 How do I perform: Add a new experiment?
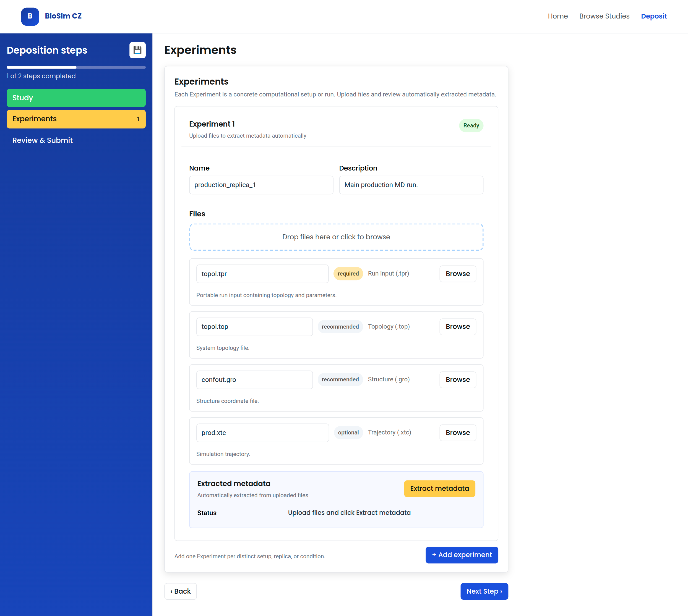tap(462, 555)
